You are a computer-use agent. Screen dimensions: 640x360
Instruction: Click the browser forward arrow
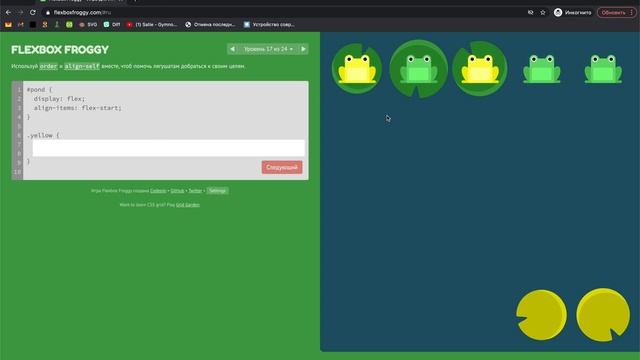click(20, 12)
